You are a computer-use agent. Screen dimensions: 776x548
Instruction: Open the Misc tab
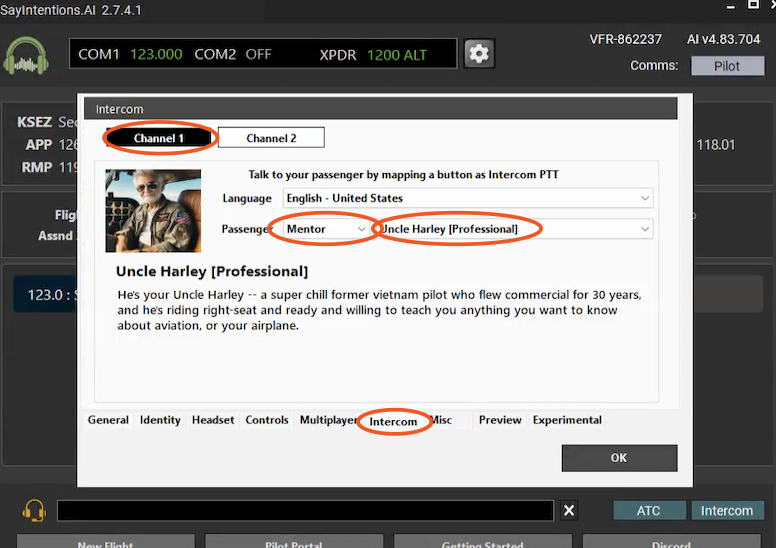(x=441, y=420)
